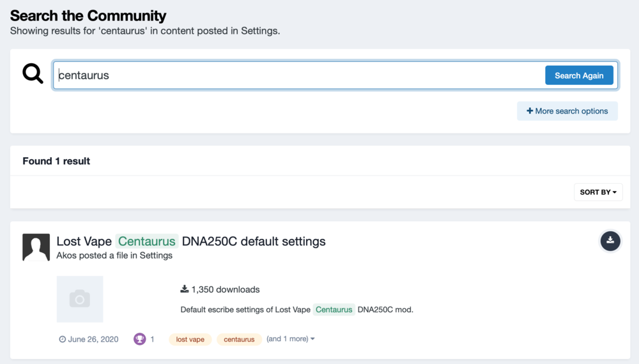Screen dimensions: 639x364
Task: Expand More search options
Action: click(x=567, y=111)
